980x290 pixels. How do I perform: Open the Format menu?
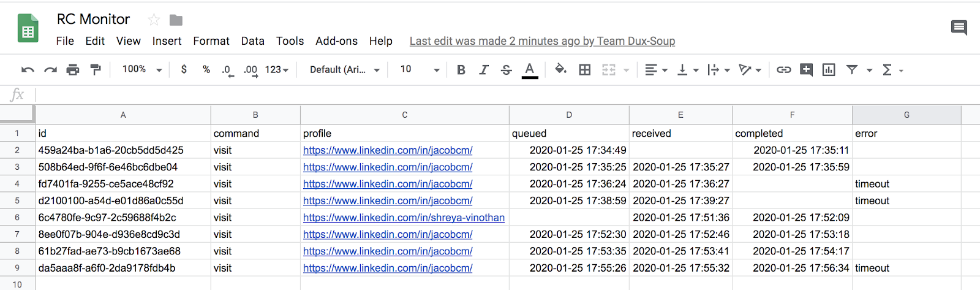click(x=211, y=41)
